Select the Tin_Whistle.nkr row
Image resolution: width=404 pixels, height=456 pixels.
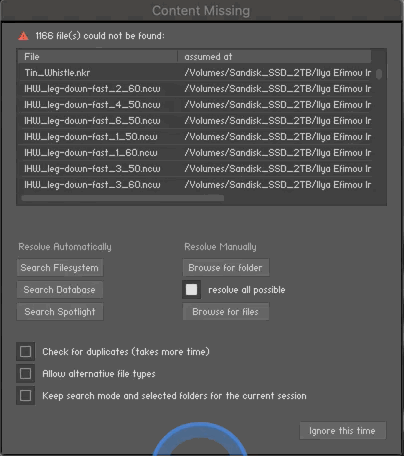tap(194, 73)
